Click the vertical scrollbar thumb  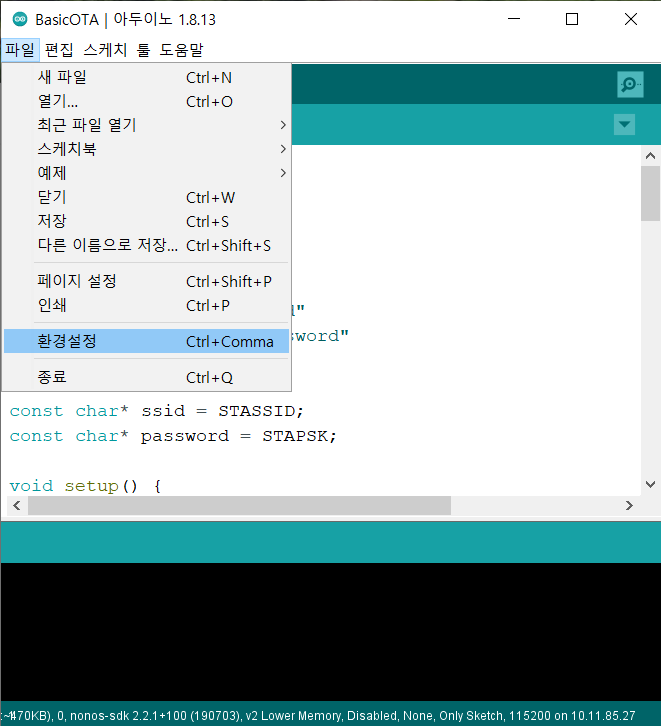650,194
